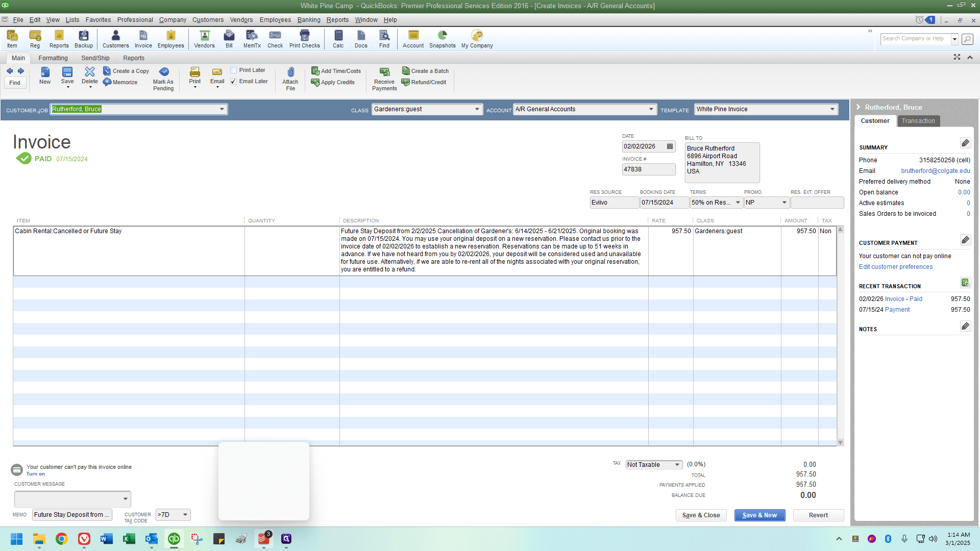Click the Invoice # field

(648, 169)
